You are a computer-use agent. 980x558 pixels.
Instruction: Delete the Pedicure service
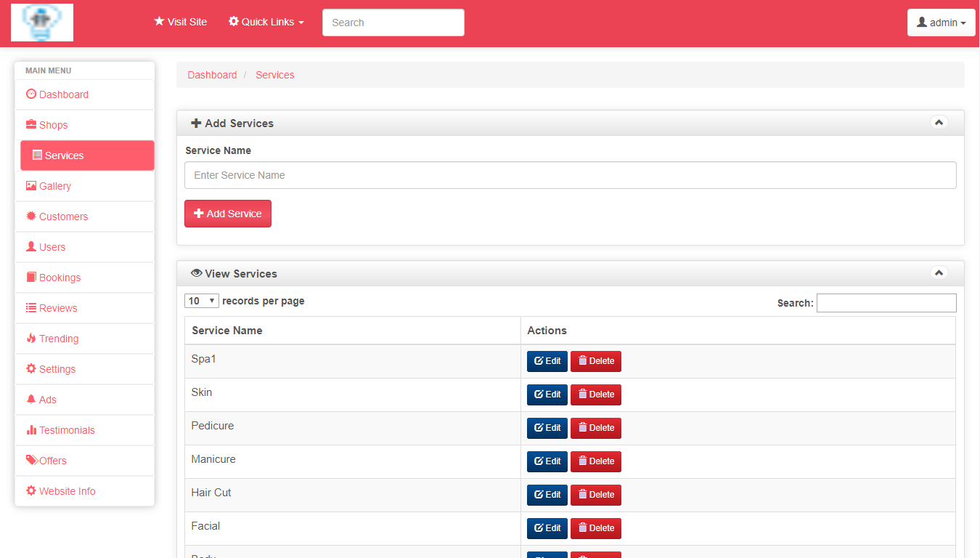(595, 428)
